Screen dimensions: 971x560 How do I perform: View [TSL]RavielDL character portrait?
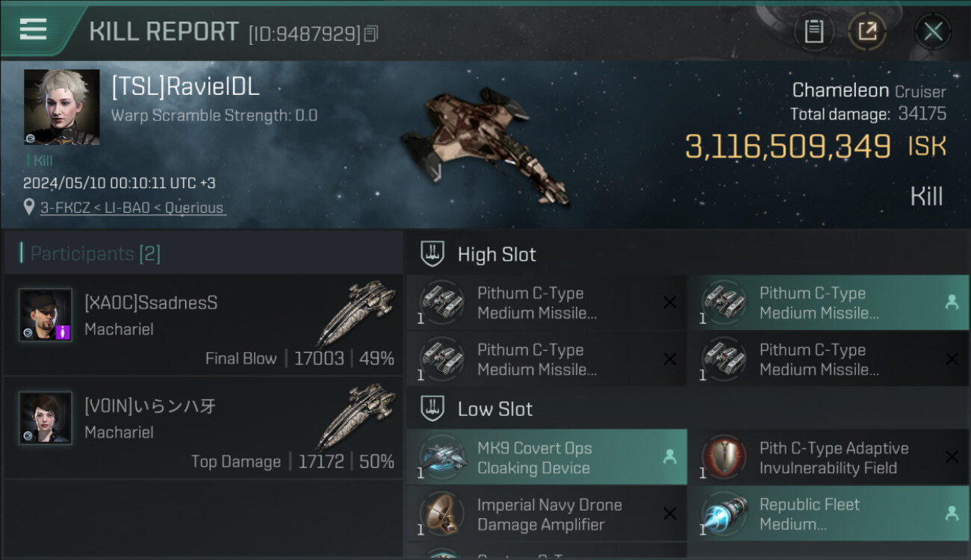tap(61, 107)
